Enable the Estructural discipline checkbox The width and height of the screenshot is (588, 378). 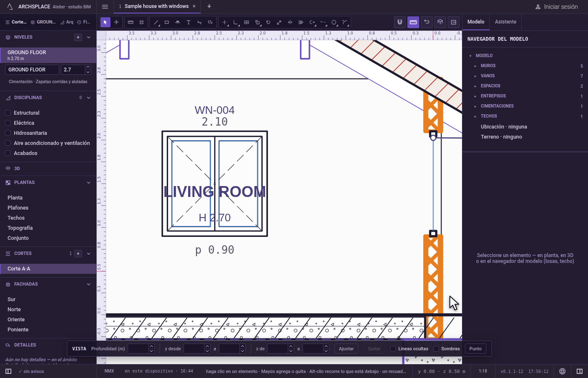click(x=8, y=113)
